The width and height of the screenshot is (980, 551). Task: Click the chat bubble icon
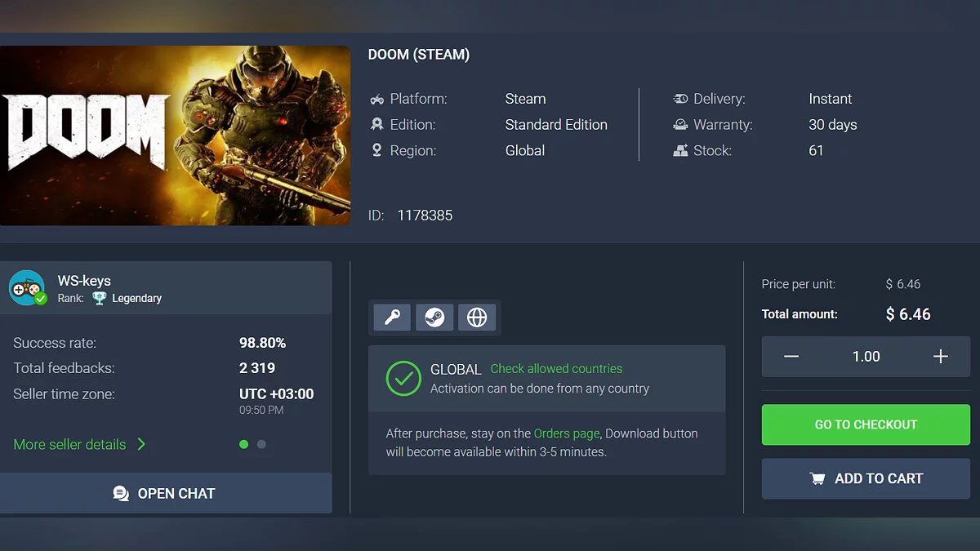tap(121, 493)
